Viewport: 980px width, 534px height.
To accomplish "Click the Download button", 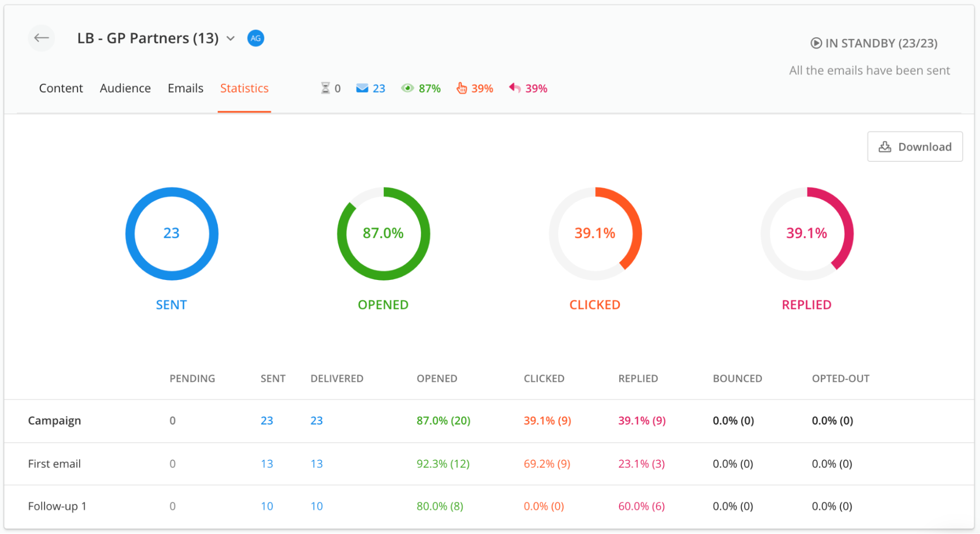I will pyautogui.click(x=916, y=146).
